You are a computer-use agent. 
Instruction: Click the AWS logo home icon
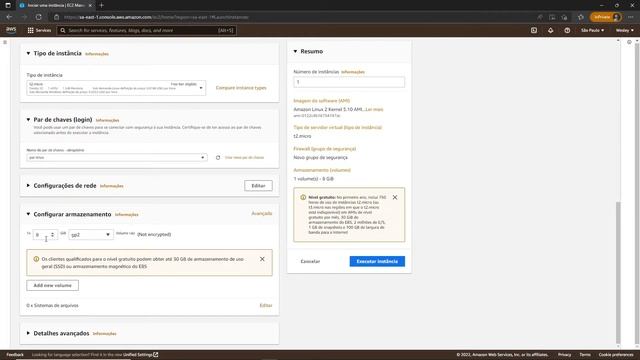[x=11, y=30]
